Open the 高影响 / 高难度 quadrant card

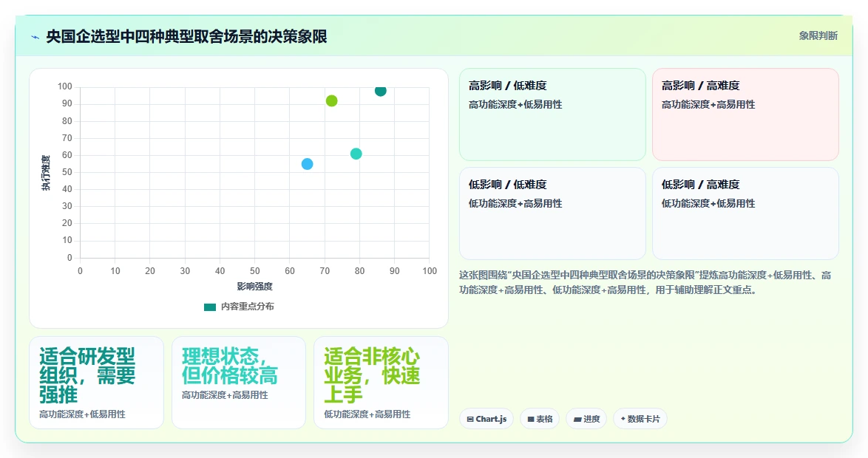point(745,115)
